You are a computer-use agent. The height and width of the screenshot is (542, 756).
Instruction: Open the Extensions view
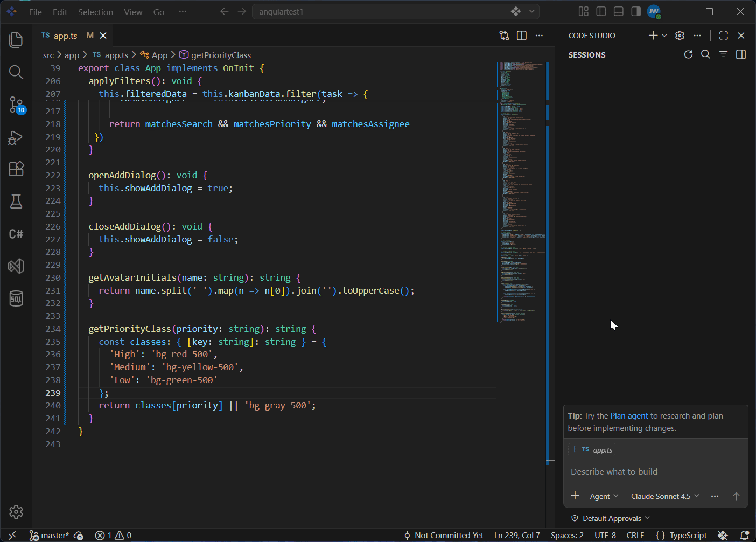[16, 169]
